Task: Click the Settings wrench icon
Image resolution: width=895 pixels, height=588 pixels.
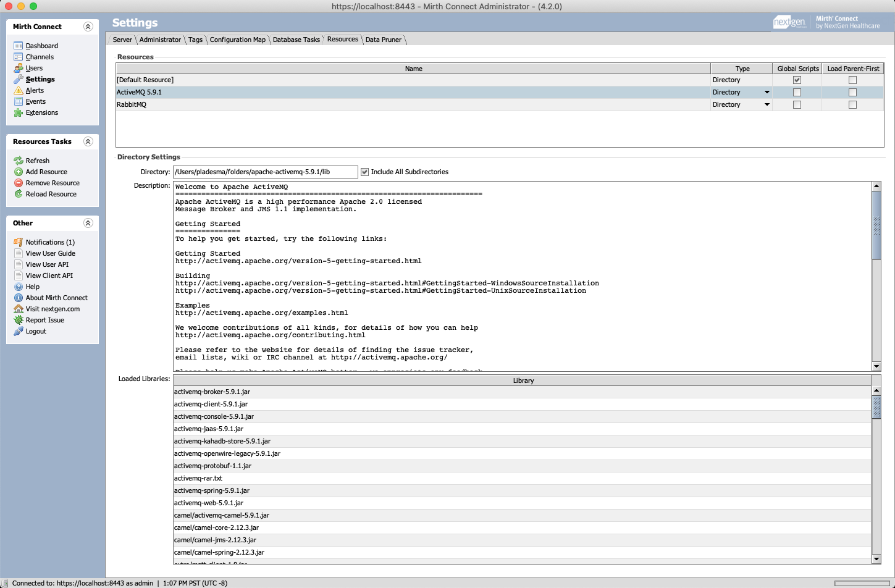Action: click(19, 79)
